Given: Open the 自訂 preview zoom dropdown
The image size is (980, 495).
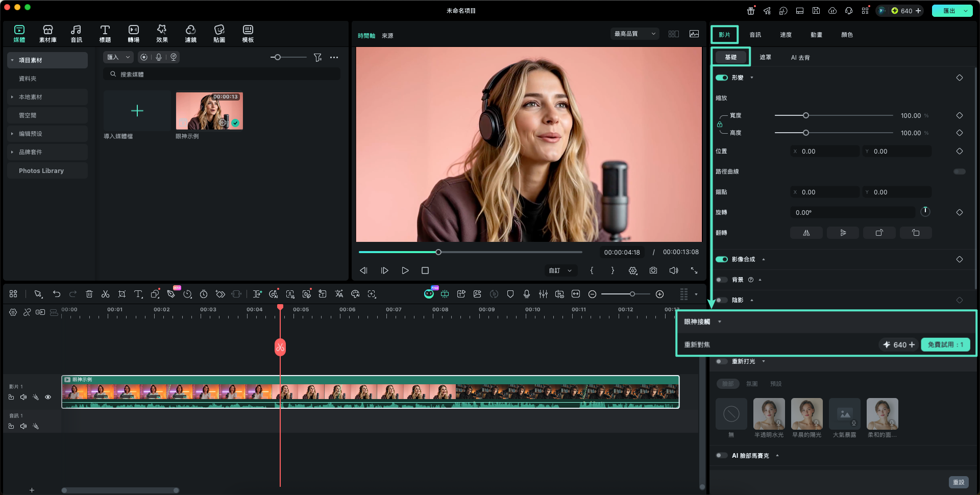Looking at the screenshot, I should pyautogui.click(x=560, y=270).
